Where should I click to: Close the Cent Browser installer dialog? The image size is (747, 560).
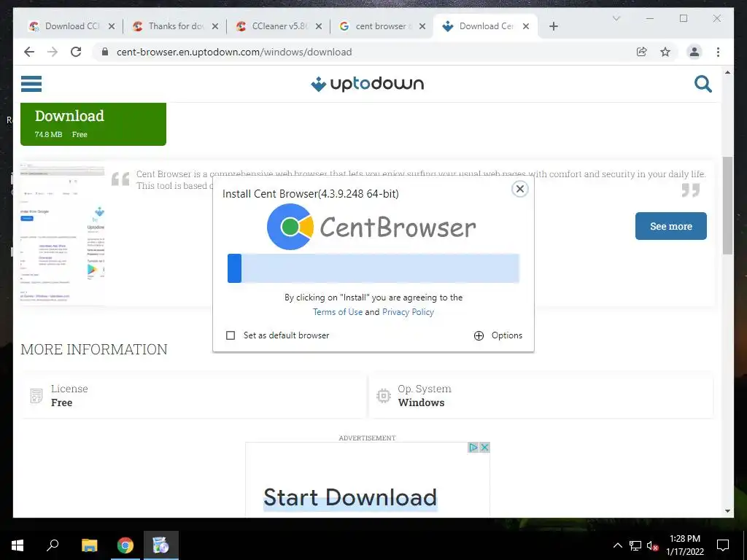pos(519,189)
